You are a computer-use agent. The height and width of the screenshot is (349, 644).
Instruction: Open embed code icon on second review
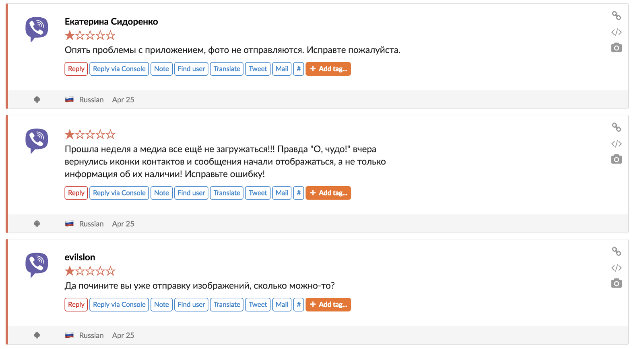click(x=616, y=143)
